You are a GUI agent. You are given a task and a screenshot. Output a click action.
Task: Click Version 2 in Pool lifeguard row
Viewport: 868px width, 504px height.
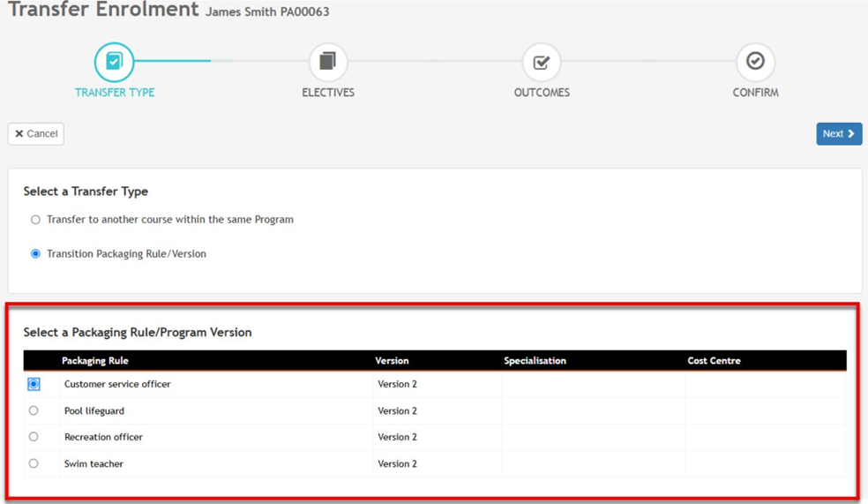(x=398, y=411)
